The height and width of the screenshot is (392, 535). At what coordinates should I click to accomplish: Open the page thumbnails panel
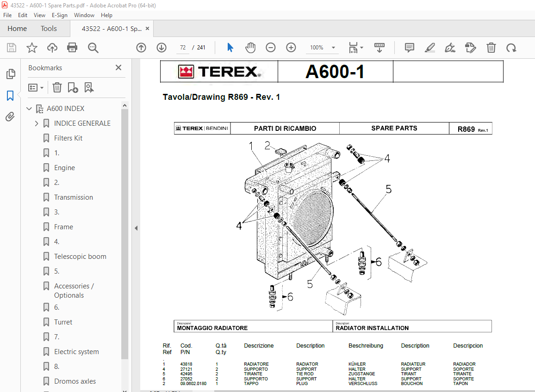(11, 74)
